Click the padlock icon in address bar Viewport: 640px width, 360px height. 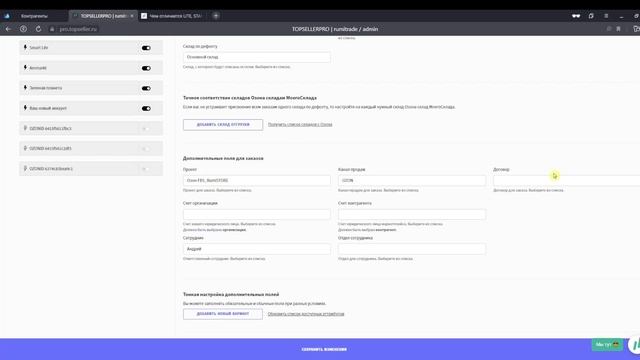(x=52, y=29)
